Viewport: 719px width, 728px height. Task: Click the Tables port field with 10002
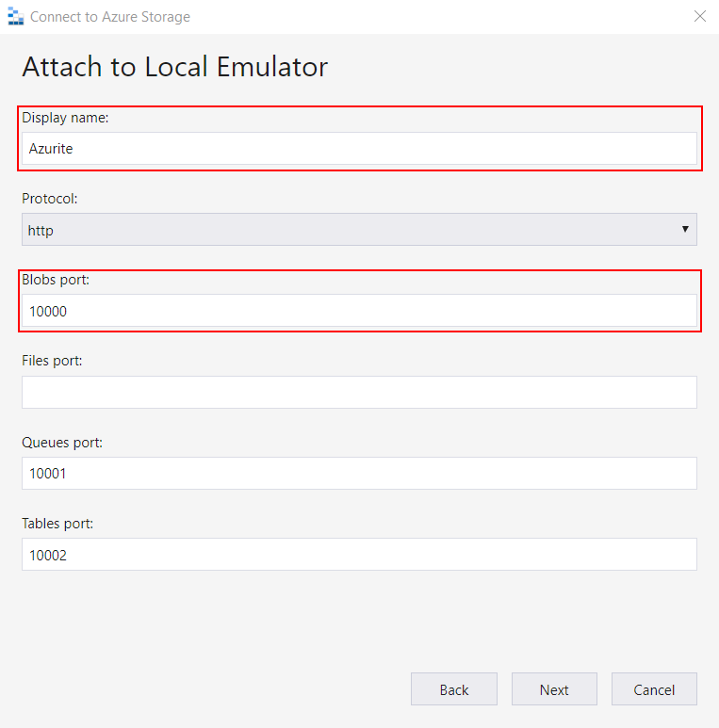pos(359,555)
